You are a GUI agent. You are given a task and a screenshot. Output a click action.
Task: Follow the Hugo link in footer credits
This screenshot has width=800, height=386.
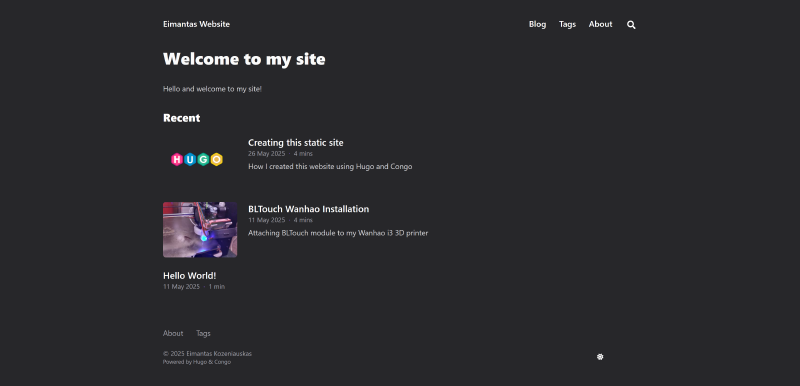199,362
